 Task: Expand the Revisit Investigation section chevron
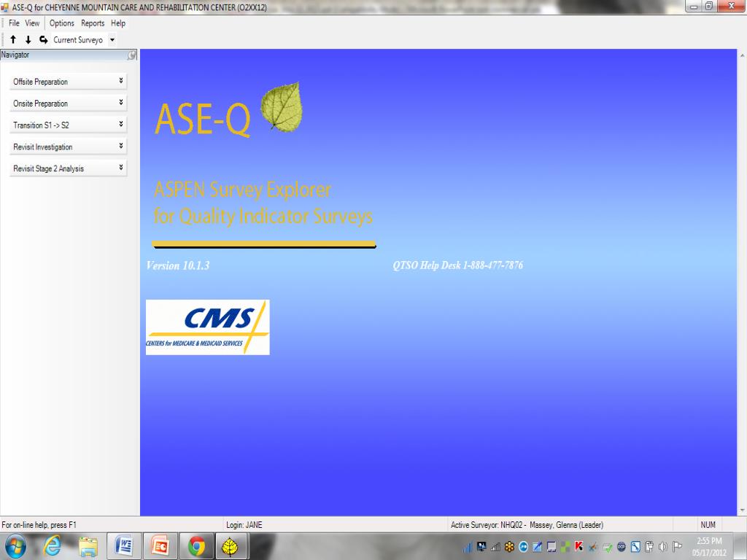click(121, 145)
